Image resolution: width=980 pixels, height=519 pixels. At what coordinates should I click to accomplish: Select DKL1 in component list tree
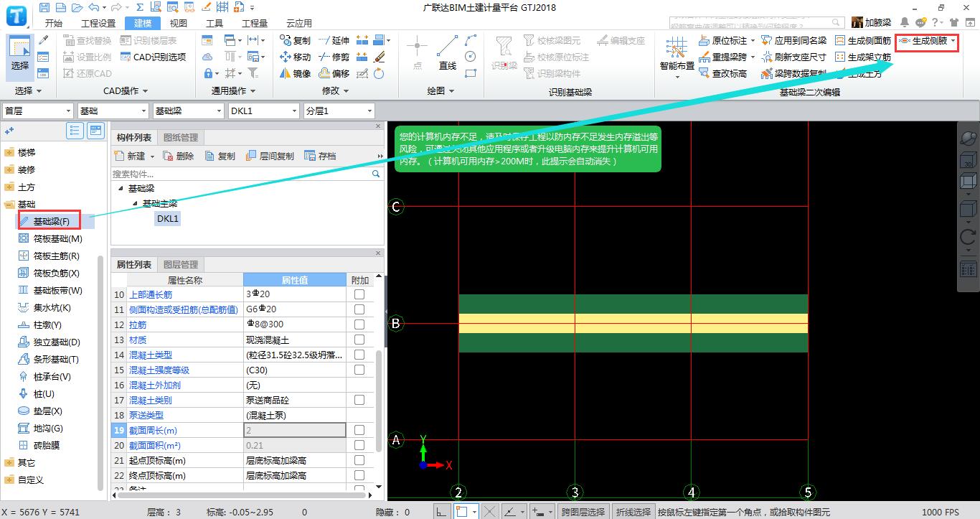[167, 218]
